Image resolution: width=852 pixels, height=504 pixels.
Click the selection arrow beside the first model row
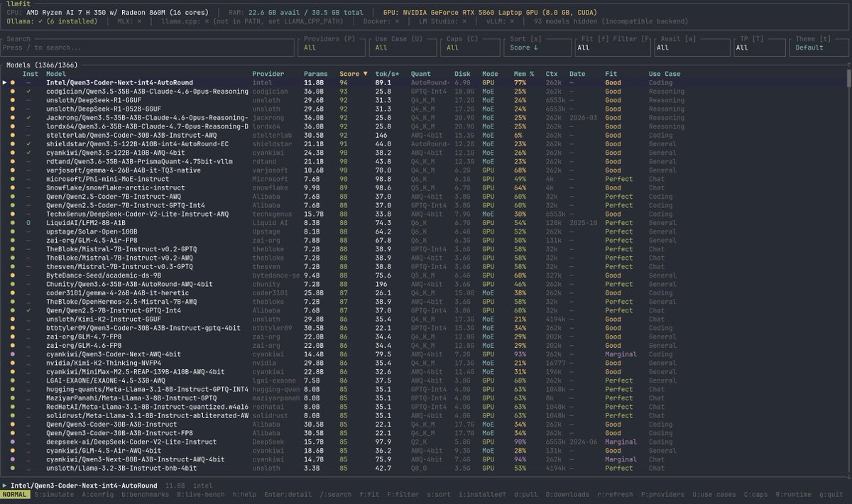[5, 83]
